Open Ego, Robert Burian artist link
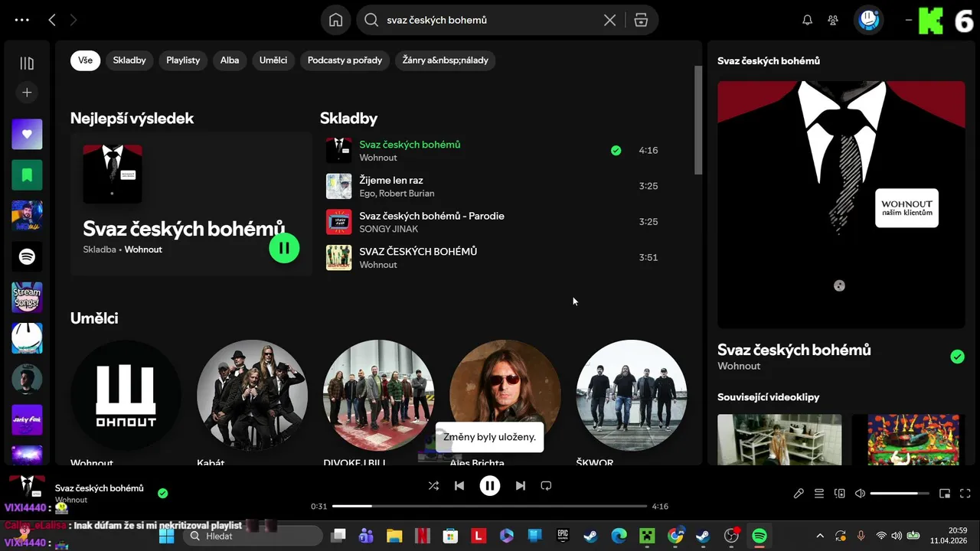This screenshot has height=551, width=980. (x=397, y=194)
